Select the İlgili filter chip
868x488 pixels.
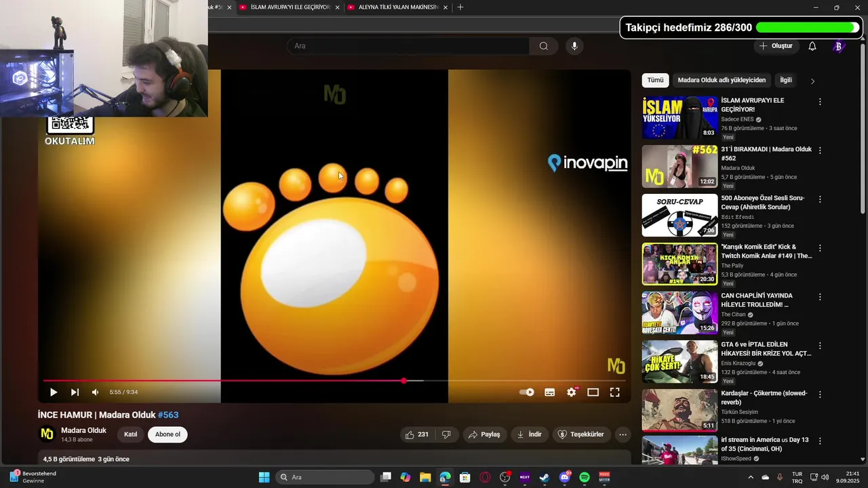pyautogui.click(x=786, y=80)
